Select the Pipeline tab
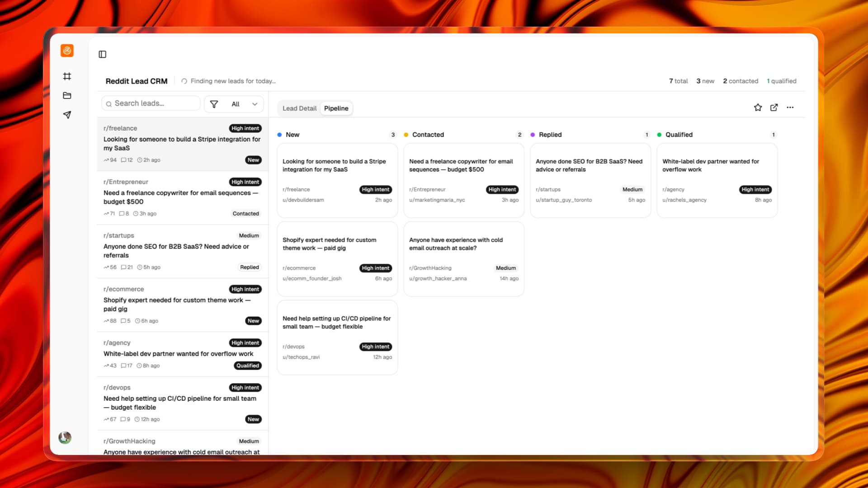This screenshot has width=868, height=488. (336, 108)
